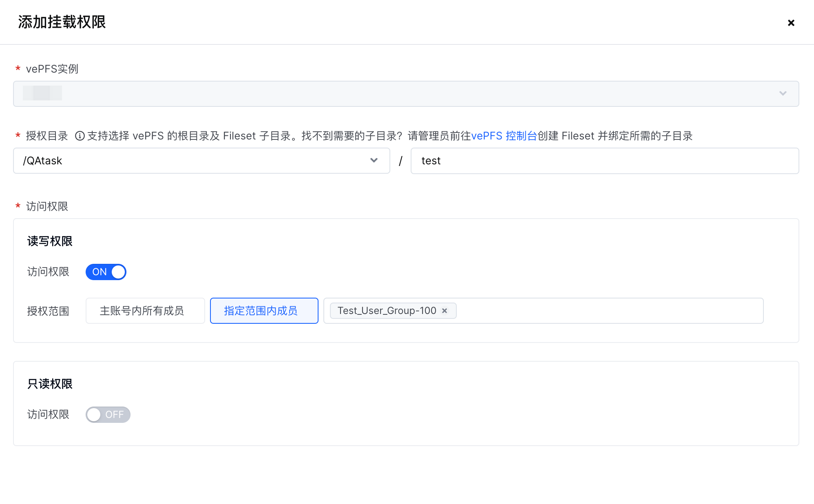The image size is (814, 504).
Task: Click the 读写权限 section heading
Action: (50, 241)
